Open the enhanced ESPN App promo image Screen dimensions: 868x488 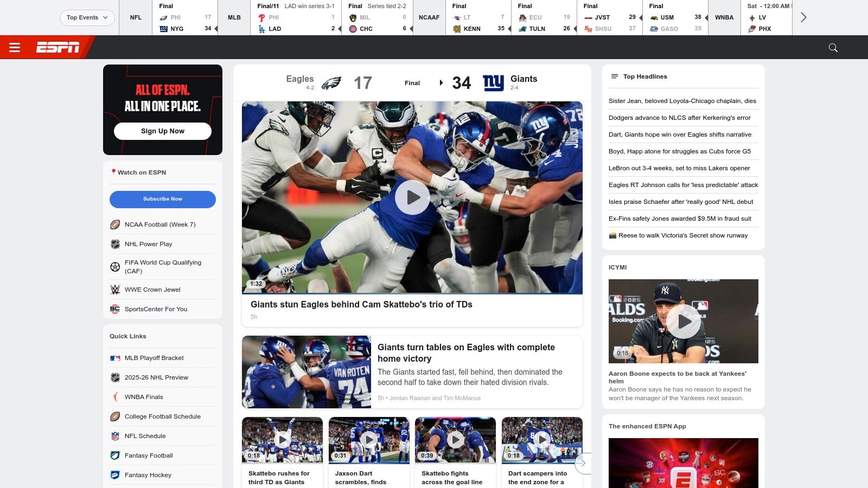pyautogui.click(x=684, y=463)
